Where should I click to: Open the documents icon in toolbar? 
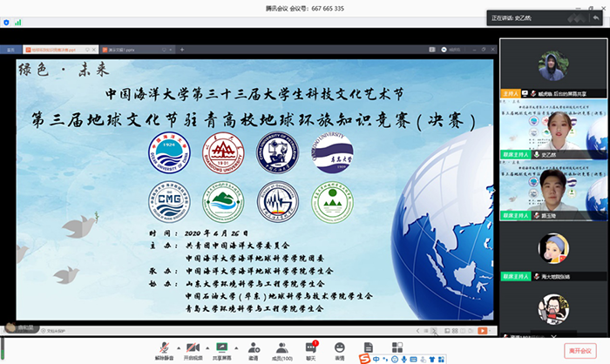[x=369, y=347]
